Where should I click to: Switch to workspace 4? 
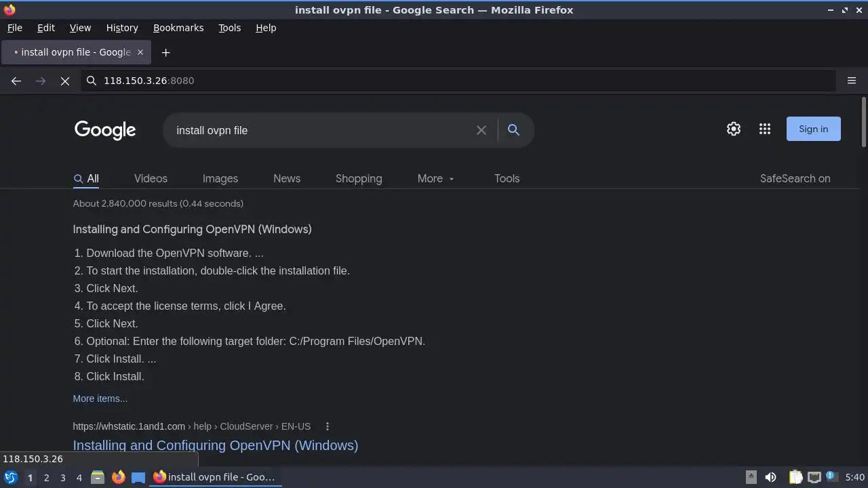point(79,478)
